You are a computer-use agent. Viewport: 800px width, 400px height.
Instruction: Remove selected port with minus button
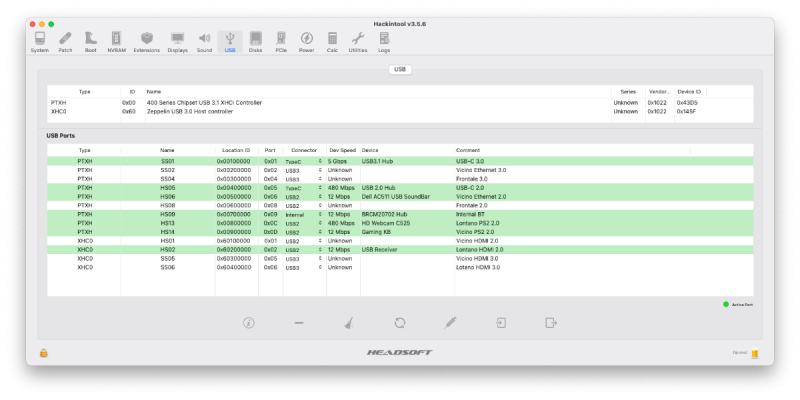tap(299, 322)
